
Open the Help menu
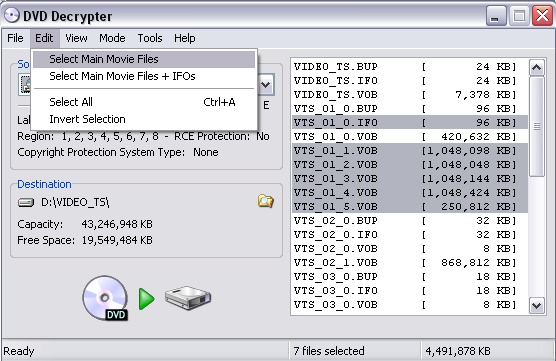184,38
